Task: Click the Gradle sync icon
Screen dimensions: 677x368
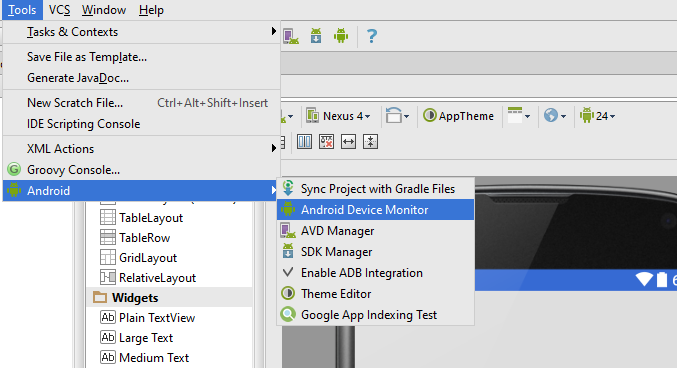Action: [x=288, y=188]
